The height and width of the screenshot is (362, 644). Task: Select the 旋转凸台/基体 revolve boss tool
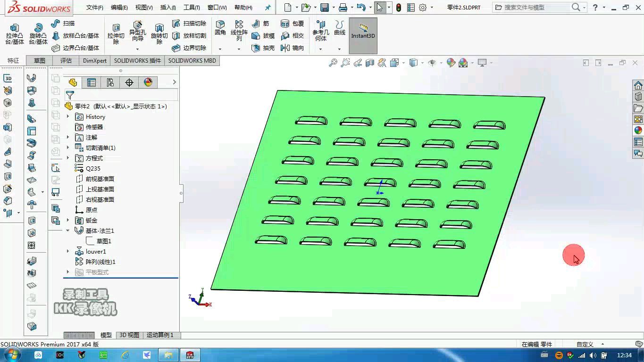[x=38, y=34]
